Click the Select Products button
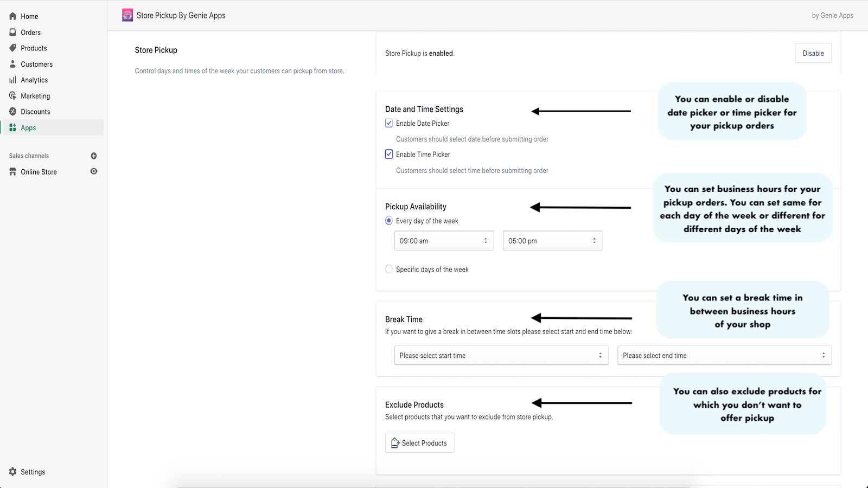The image size is (868, 488). pyautogui.click(x=419, y=443)
